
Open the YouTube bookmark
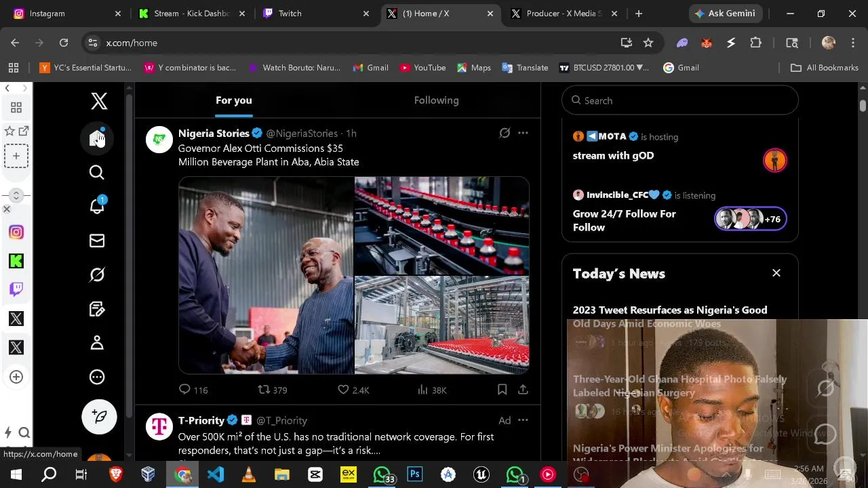click(x=422, y=68)
